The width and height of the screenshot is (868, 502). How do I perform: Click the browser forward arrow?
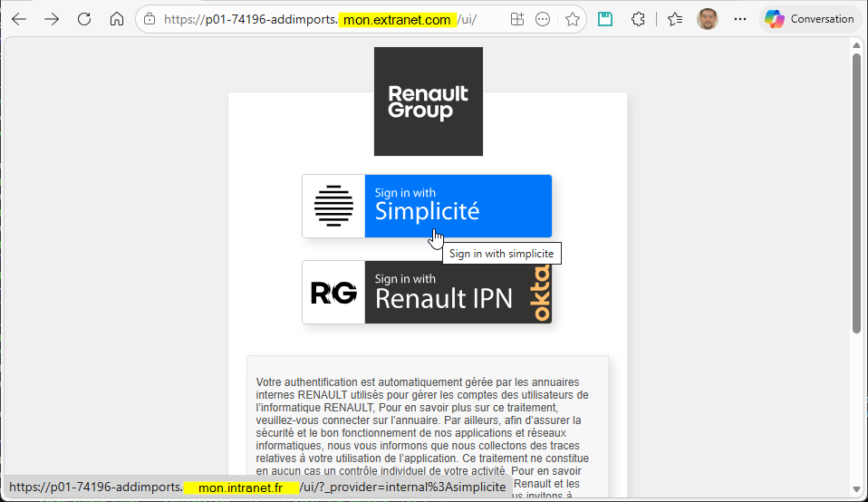click(x=52, y=19)
